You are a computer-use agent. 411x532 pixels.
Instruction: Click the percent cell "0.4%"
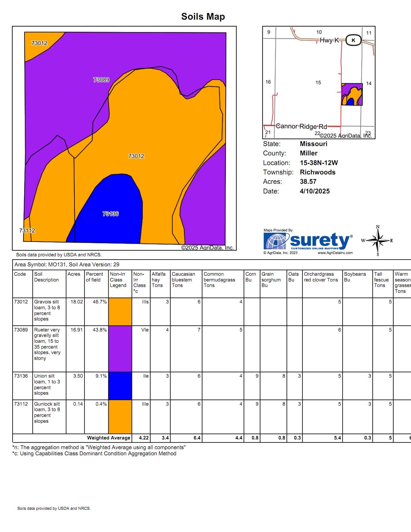(x=101, y=404)
